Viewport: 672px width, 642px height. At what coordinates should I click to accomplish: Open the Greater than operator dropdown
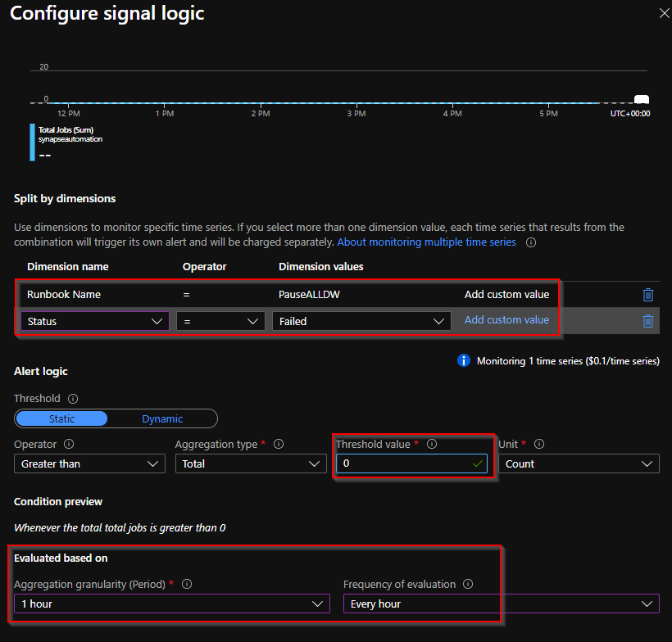coord(89,463)
